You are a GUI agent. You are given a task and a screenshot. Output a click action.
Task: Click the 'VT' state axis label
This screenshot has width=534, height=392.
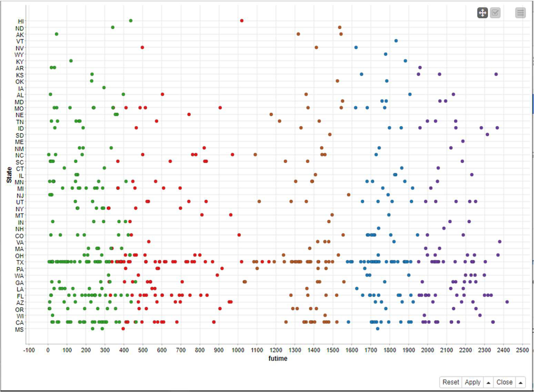pyautogui.click(x=20, y=42)
